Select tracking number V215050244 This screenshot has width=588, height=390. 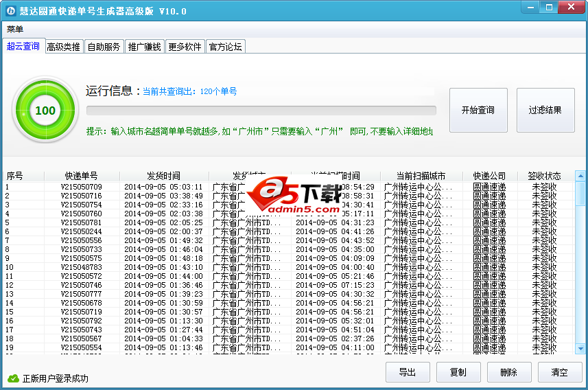coord(82,231)
